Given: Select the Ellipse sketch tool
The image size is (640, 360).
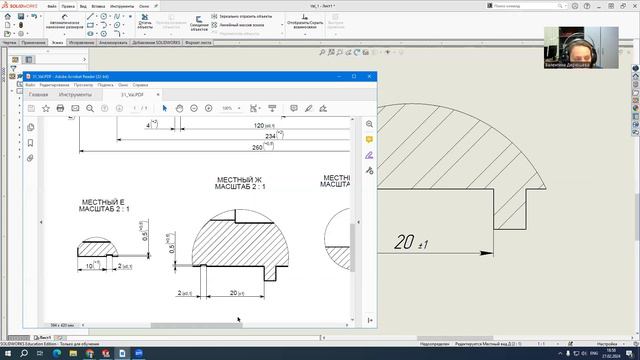Looking at the screenshot, I should (117, 25).
